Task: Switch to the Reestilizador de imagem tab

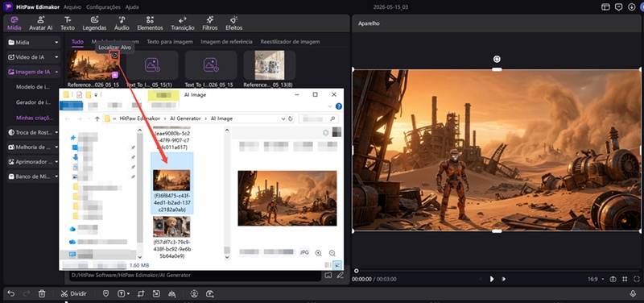Action: coord(290,42)
